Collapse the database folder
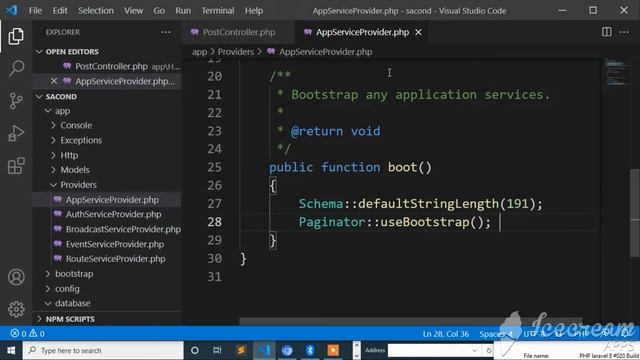The width and height of the screenshot is (640, 360). (48, 303)
